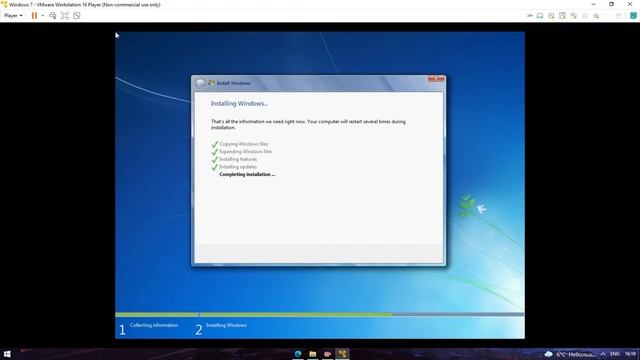Click the VMware Player taskbar icon

click(x=342, y=354)
